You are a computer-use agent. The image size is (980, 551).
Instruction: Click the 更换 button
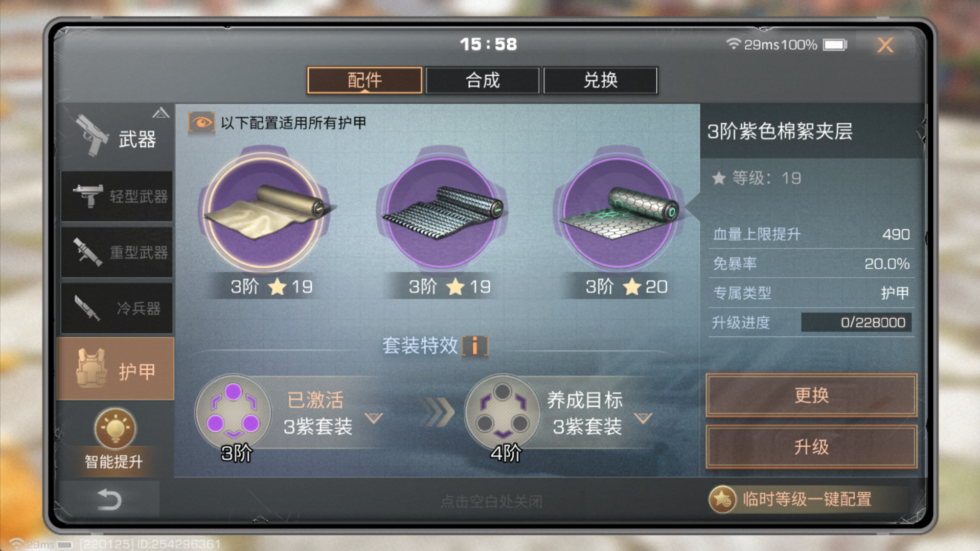click(x=811, y=395)
